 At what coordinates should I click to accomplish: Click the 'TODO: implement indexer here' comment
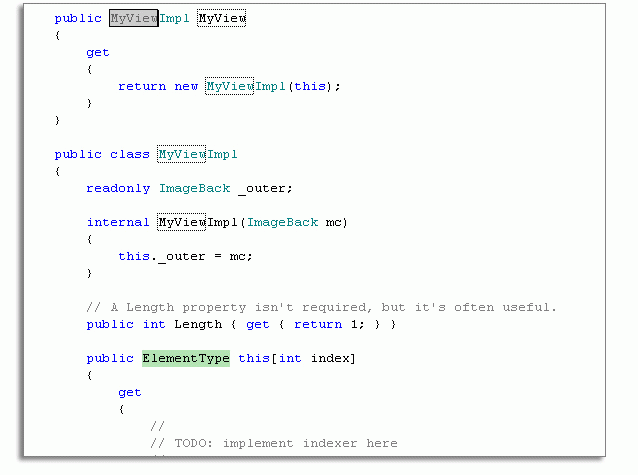(273, 443)
